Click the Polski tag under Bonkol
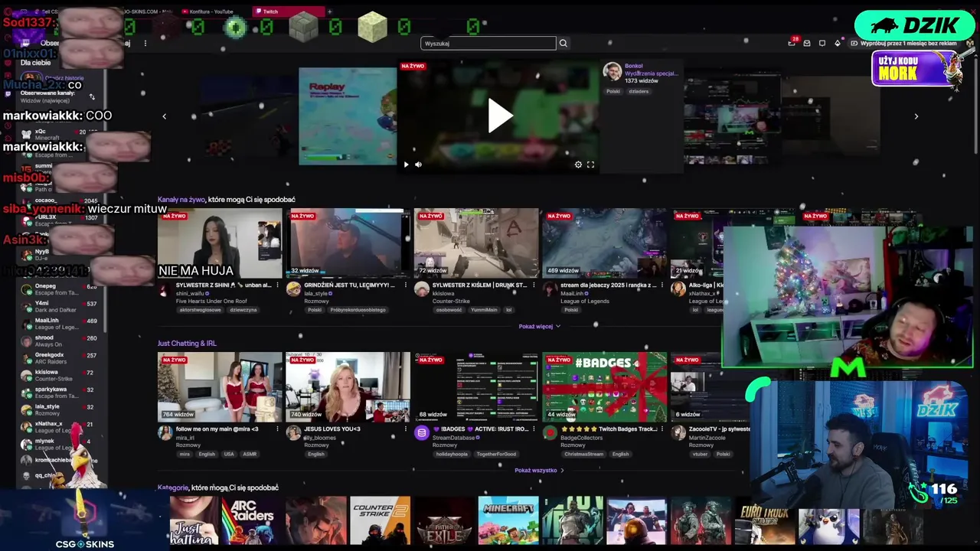The width and height of the screenshot is (980, 551). [x=613, y=91]
